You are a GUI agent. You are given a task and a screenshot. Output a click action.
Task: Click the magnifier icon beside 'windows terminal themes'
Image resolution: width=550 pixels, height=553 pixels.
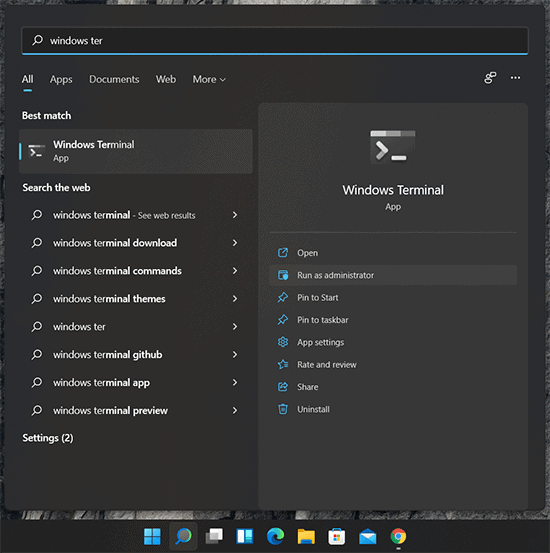click(x=37, y=298)
